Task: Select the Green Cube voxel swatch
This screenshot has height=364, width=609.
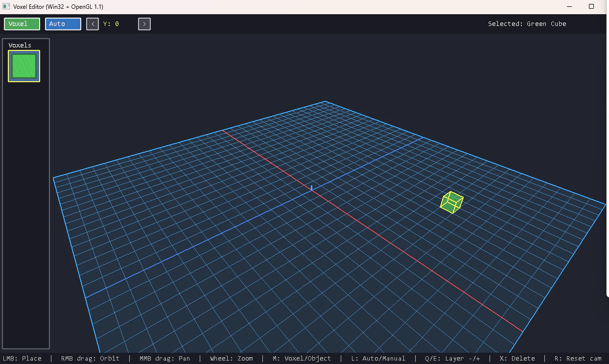Action: coord(24,66)
